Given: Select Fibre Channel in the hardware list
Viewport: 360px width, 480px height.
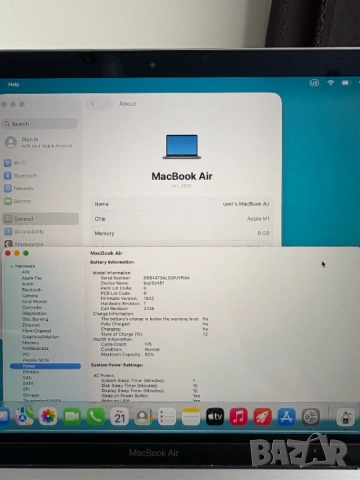Looking at the screenshot, I should pos(36,331).
